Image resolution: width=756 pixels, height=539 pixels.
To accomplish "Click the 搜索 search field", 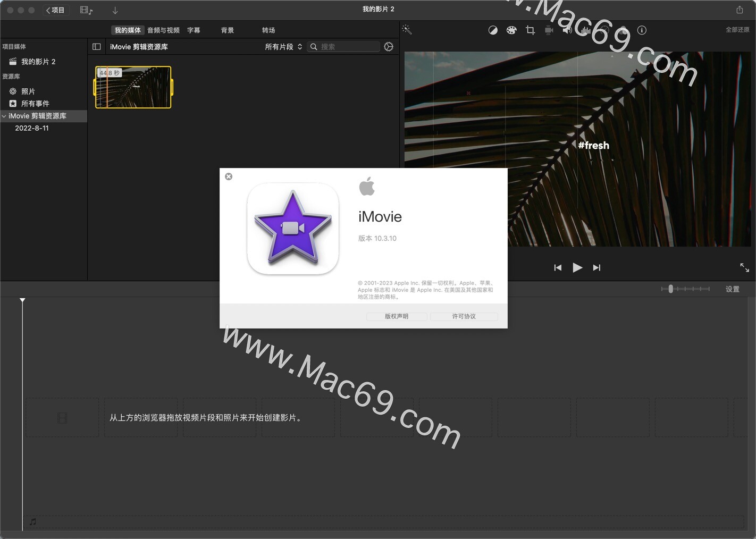I will [343, 47].
